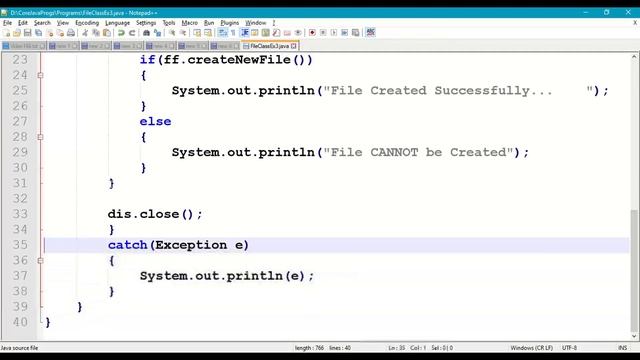This screenshot has height=360, width=640.
Task: Click the vertical scrollbar down arrow
Action: pos(634,336)
